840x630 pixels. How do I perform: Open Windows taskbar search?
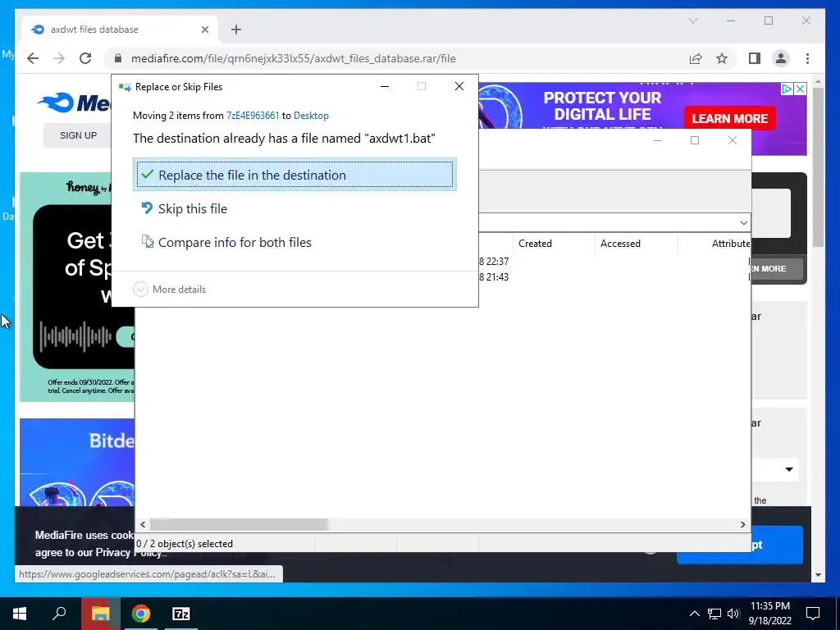(x=59, y=614)
